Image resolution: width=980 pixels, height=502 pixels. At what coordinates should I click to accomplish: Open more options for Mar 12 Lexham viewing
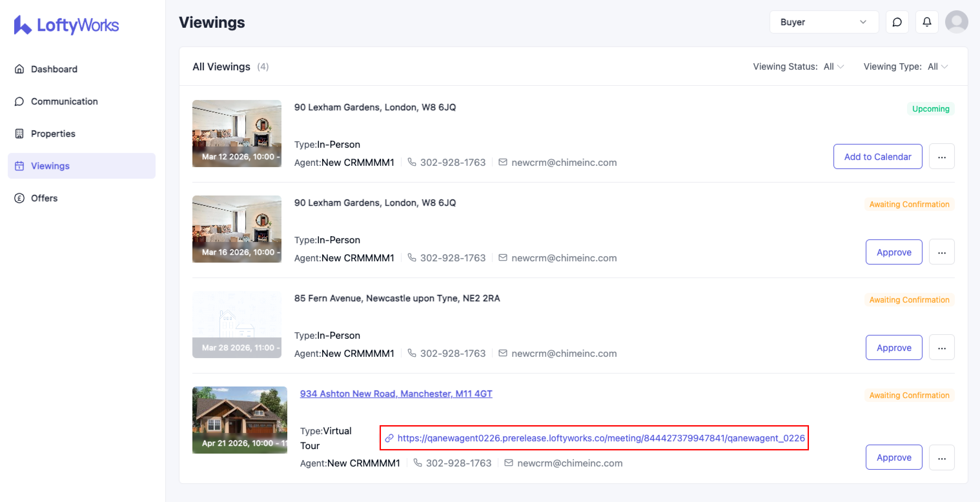click(942, 157)
